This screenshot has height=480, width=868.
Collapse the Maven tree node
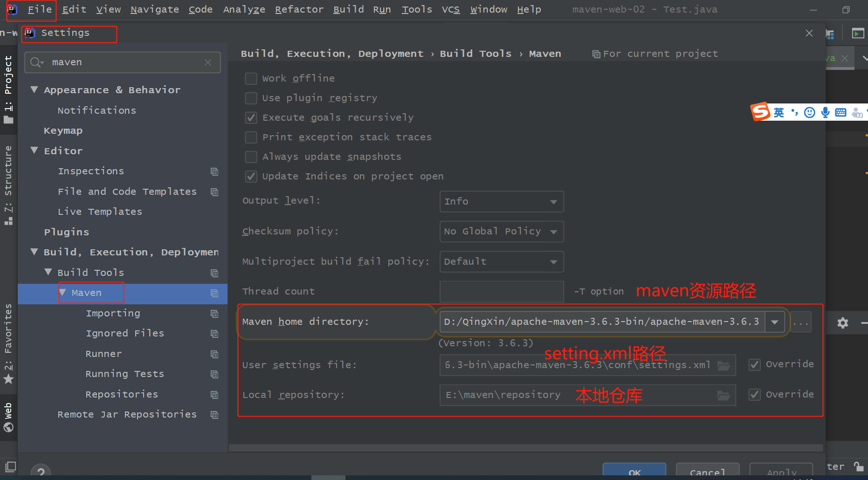click(x=63, y=293)
